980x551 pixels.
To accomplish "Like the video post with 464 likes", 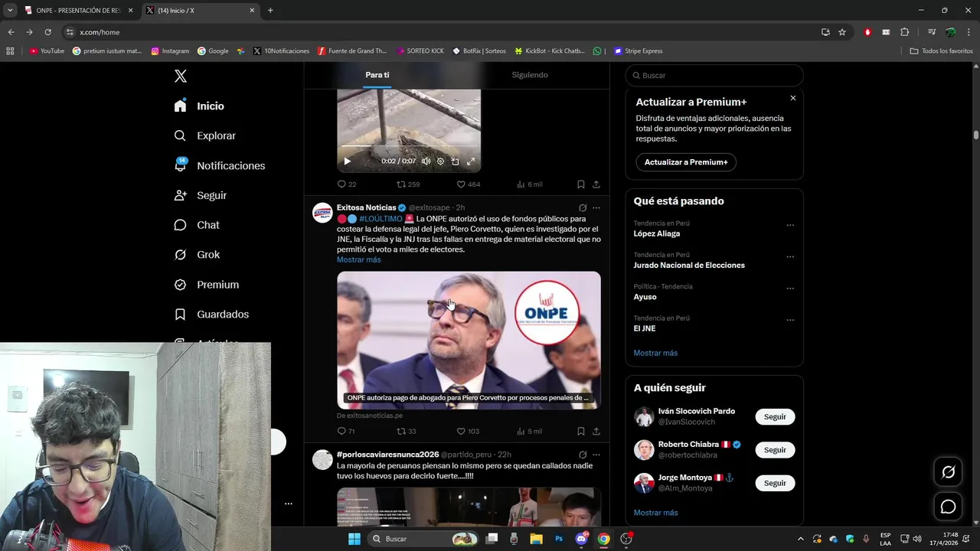I will 468,184.
